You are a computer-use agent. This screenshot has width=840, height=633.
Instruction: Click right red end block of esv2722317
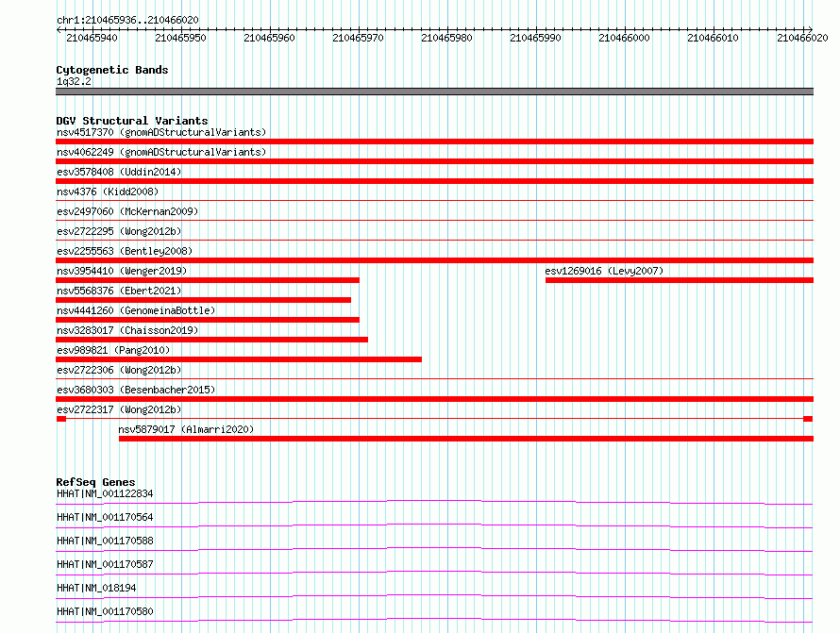[808, 419]
